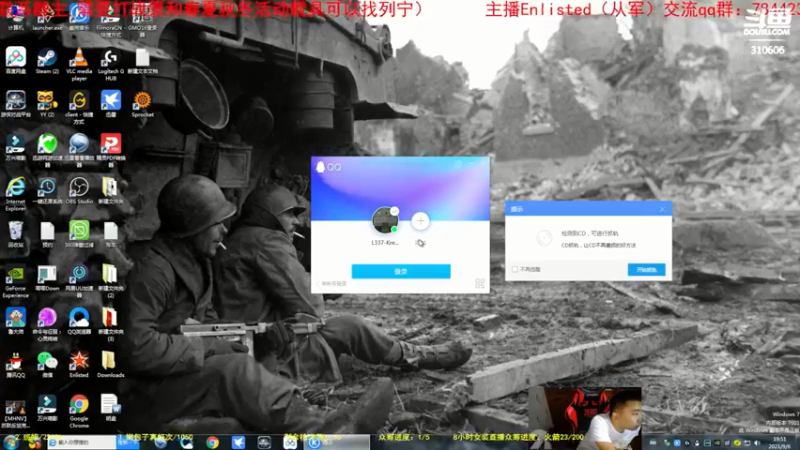
Task: Click the single-account login link in QQ
Action: click(332, 284)
